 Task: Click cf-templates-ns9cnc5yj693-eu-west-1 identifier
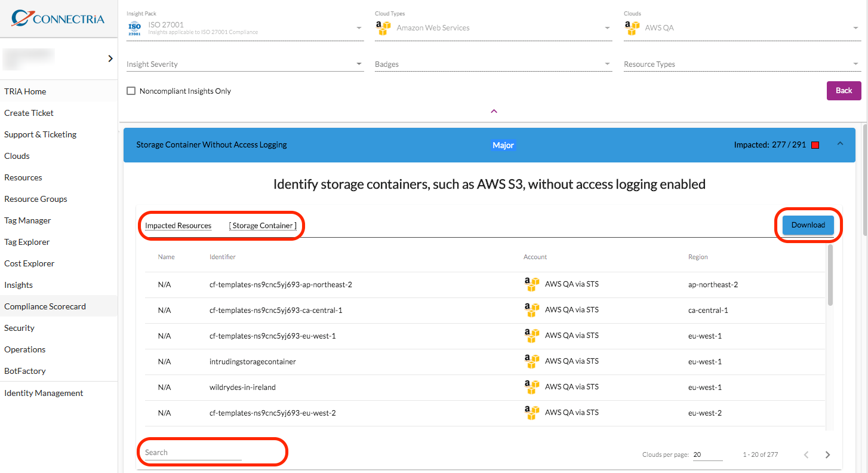pyautogui.click(x=273, y=336)
